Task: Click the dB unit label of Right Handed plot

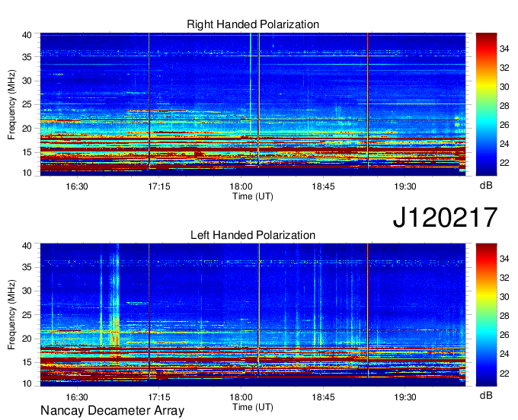Action: pos(486,185)
